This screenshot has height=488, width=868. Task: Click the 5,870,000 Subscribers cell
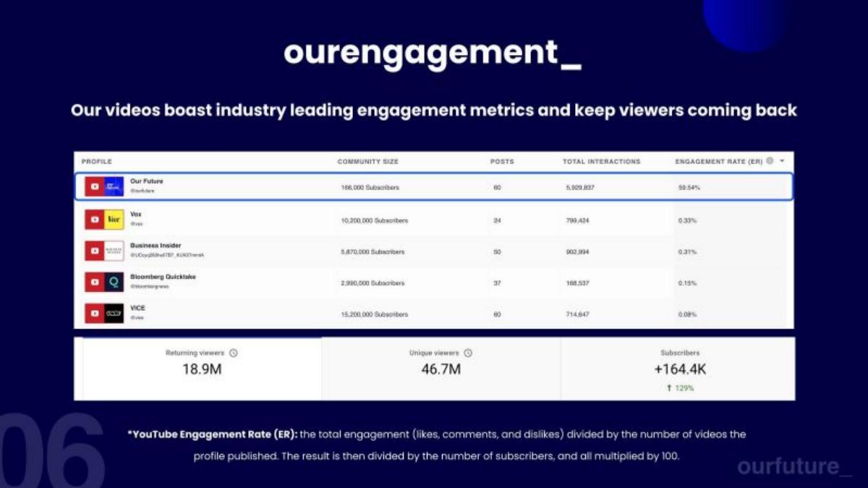tap(373, 252)
